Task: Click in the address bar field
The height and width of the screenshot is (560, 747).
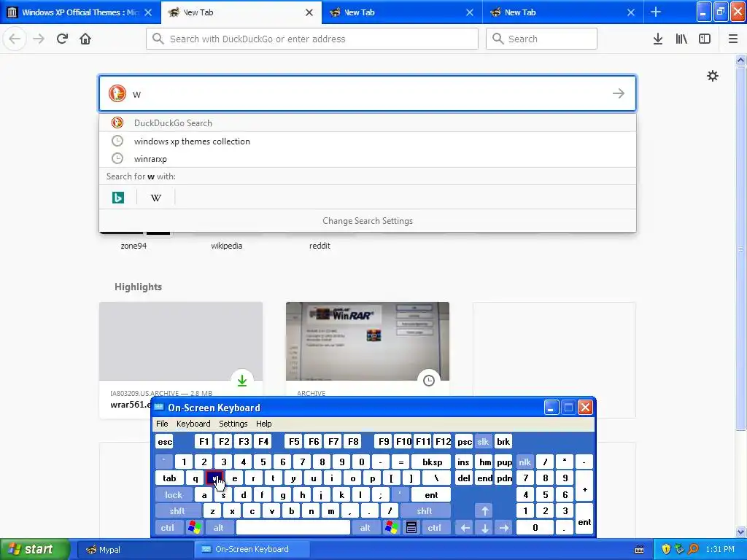Action: pos(312,39)
